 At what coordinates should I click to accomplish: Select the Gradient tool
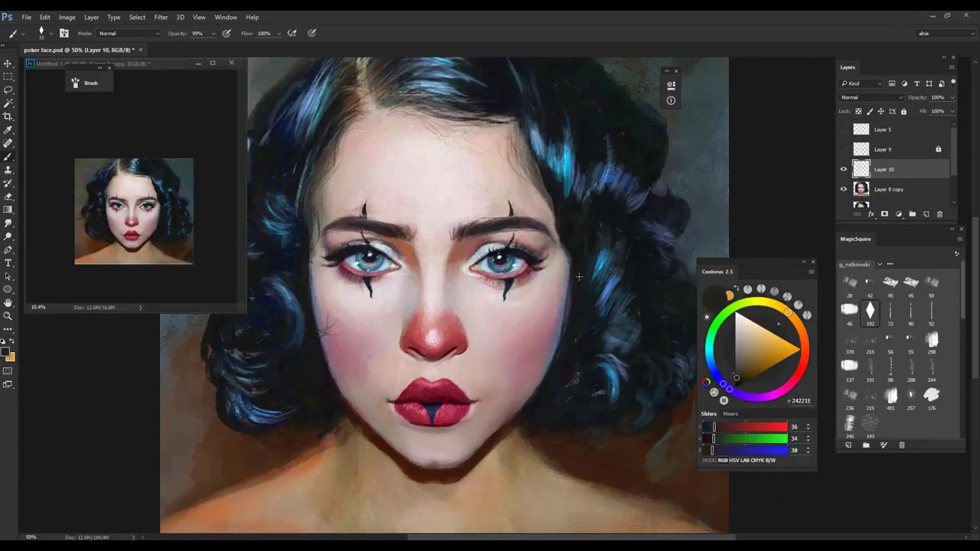8,210
